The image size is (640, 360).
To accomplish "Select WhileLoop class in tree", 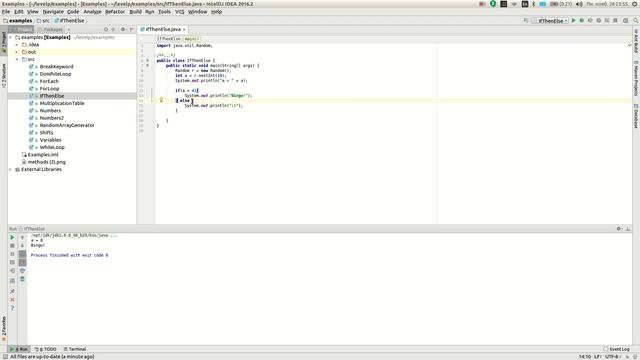I will [52, 147].
